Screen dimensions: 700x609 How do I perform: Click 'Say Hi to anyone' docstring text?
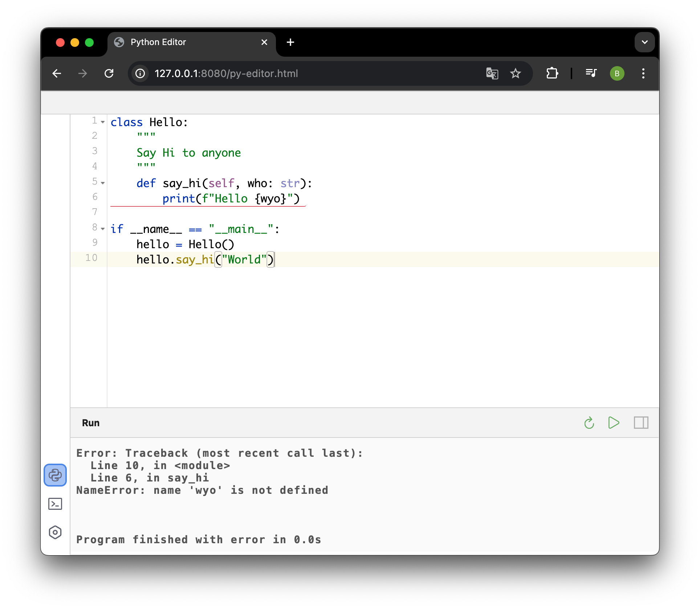(188, 153)
